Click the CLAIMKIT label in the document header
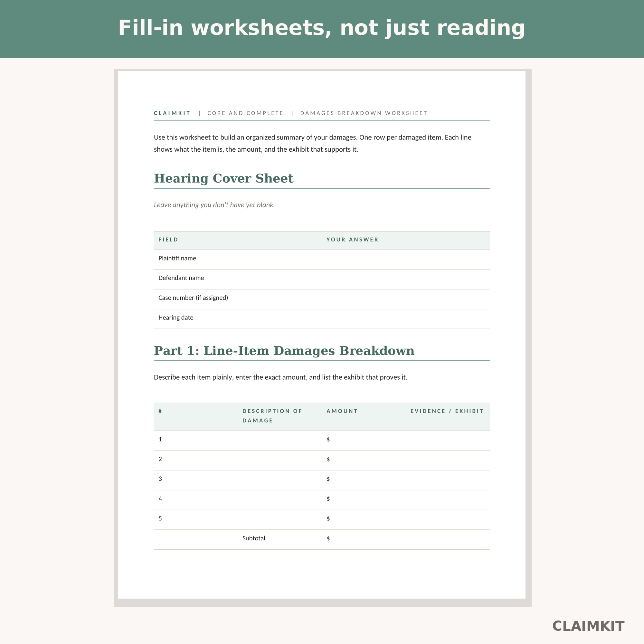 pyautogui.click(x=172, y=113)
